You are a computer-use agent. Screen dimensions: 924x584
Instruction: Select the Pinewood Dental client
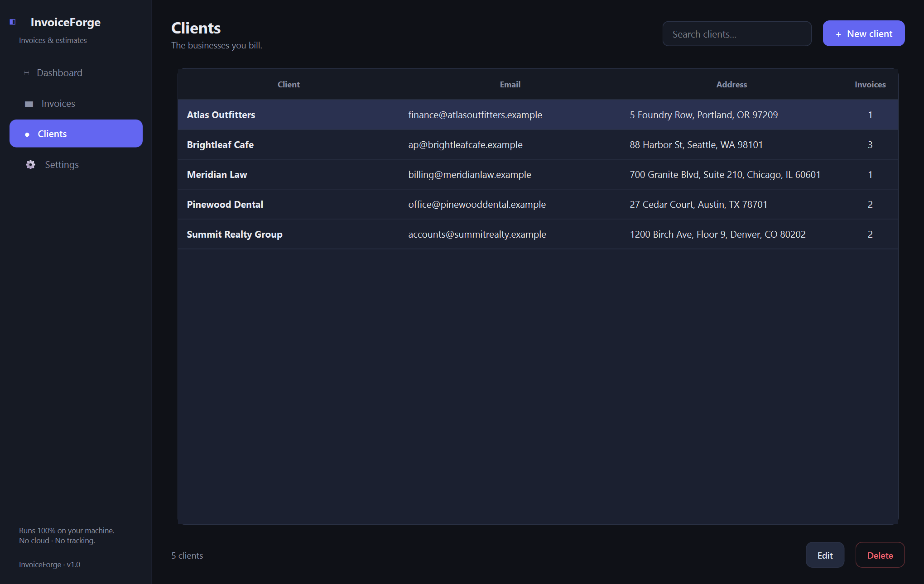(x=538, y=205)
